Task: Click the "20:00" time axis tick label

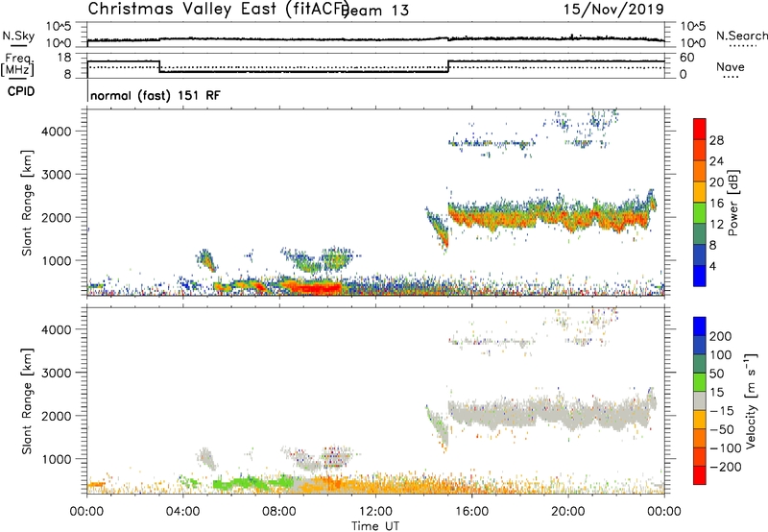Action: [x=568, y=512]
